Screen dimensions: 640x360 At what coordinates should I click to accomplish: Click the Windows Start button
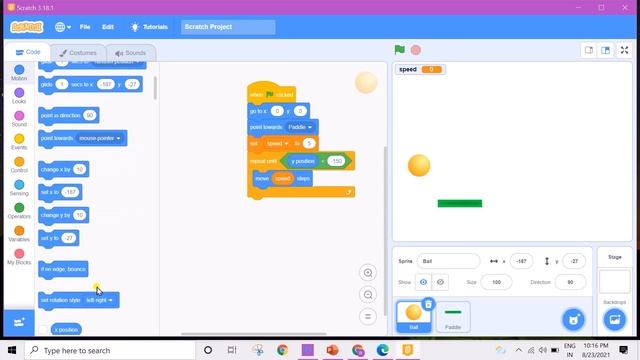pos(12,350)
